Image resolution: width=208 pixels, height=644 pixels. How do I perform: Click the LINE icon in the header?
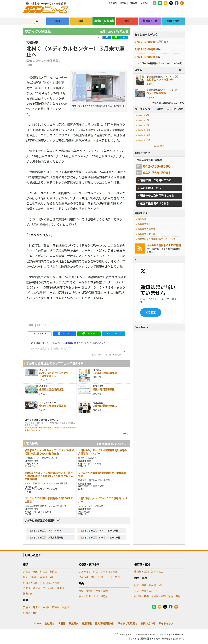pyautogui.click(x=160, y=3)
